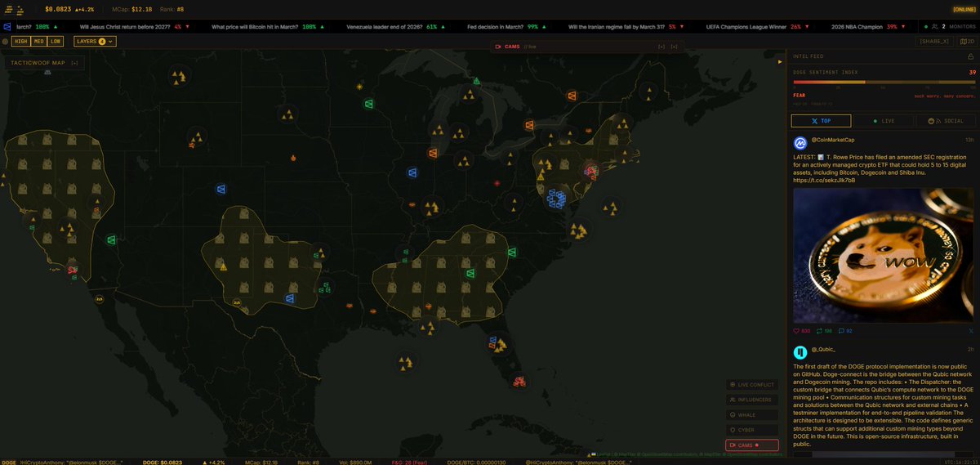Click the monitors people icon

click(933, 26)
